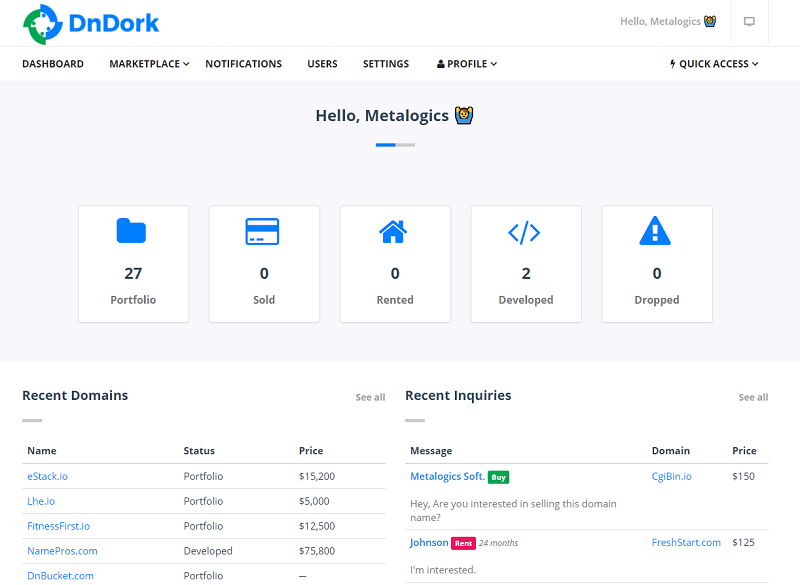This screenshot has height=585, width=800.
Task: Click the carousel progress indicator under greeting
Action: (x=395, y=145)
